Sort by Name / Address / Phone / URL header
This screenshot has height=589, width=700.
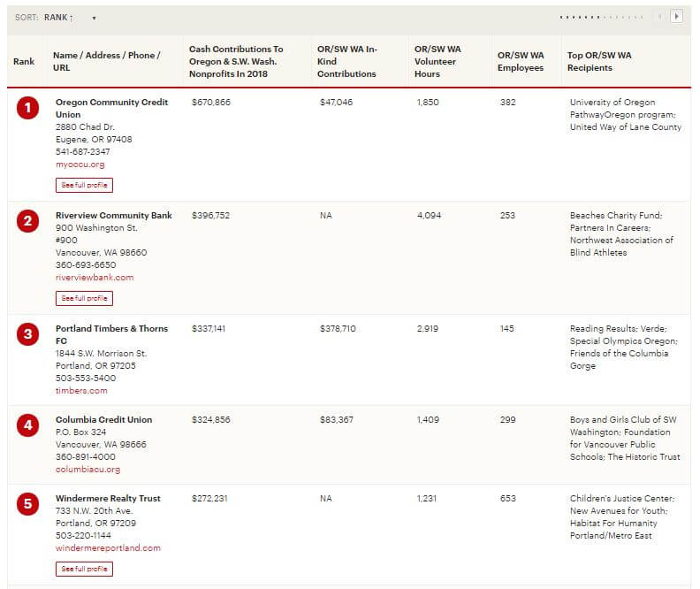pyautogui.click(x=106, y=62)
